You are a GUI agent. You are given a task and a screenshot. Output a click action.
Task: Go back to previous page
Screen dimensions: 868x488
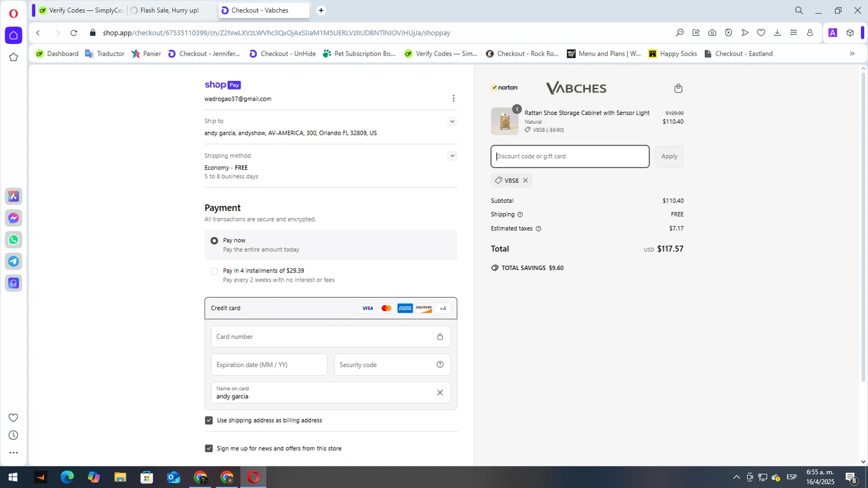coord(38,33)
